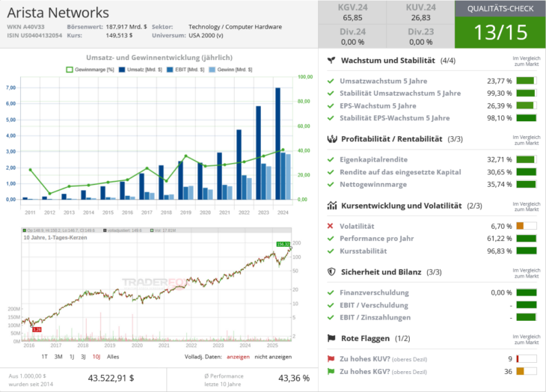546x392 pixels.
Task: Select the 3M chart timeframe
Action: (x=58, y=357)
